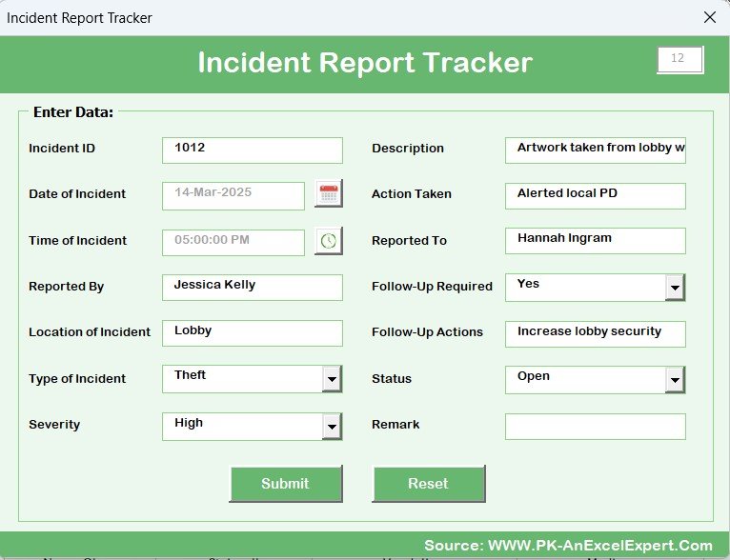Click the Follow-Up Required label
730x560 pixels.
[432, 287]
